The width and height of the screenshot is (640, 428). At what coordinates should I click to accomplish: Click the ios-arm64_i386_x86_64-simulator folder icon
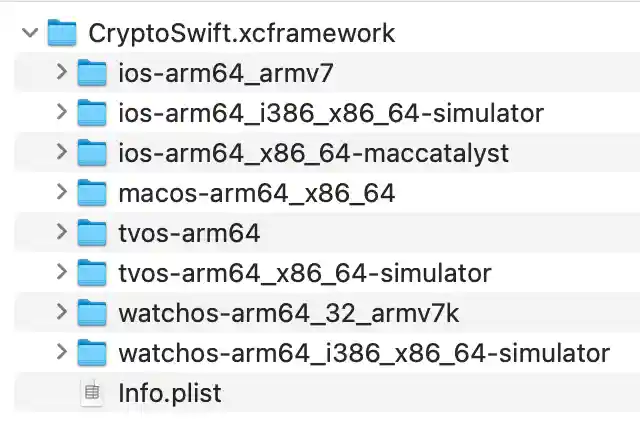(x=92, y=113)
